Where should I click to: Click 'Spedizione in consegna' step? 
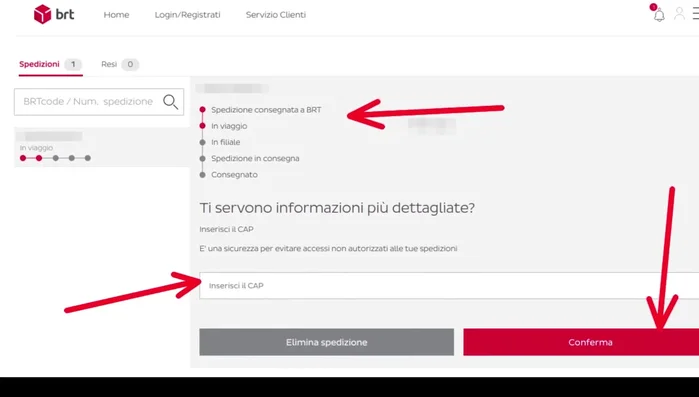[255, 159]
